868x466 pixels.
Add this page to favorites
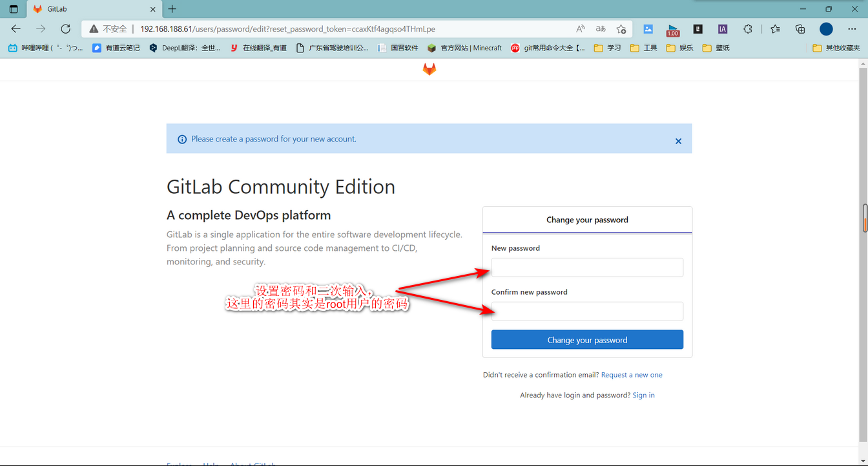coord(621,29)
